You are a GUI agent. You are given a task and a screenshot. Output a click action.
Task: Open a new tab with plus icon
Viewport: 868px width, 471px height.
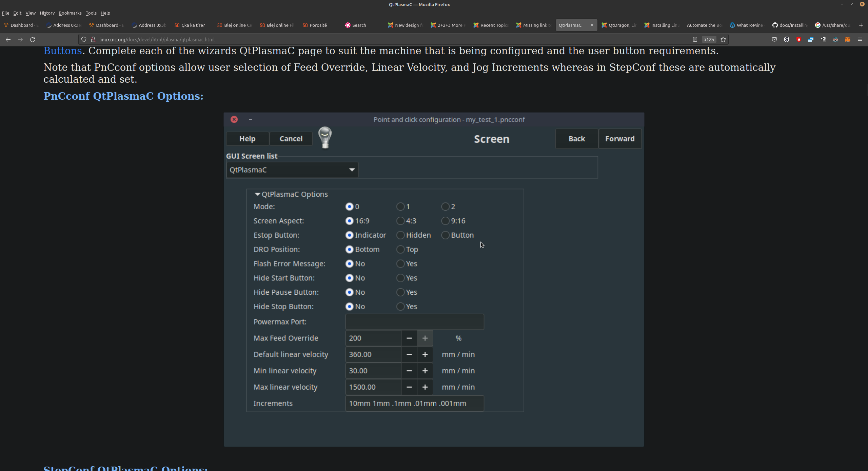pos(861,25)
